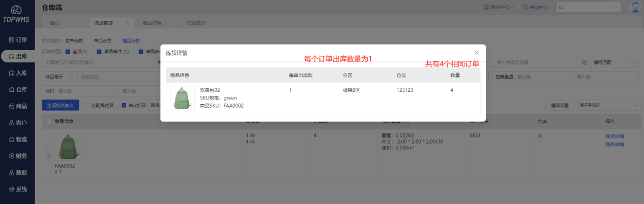Go to 仓库 warehouse in sidebar
The height and width of the screenshot is (204, 644).
[18, 90]
